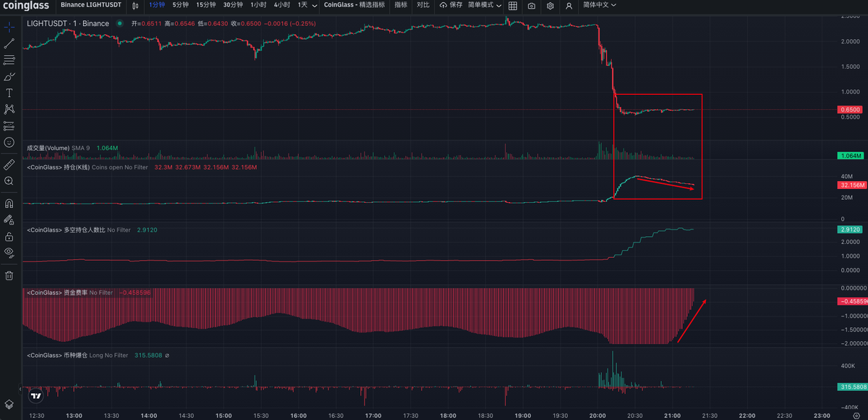
Task: Hide all drawings with eye icon
Action: pyautogui.click(x=9, y=252)
